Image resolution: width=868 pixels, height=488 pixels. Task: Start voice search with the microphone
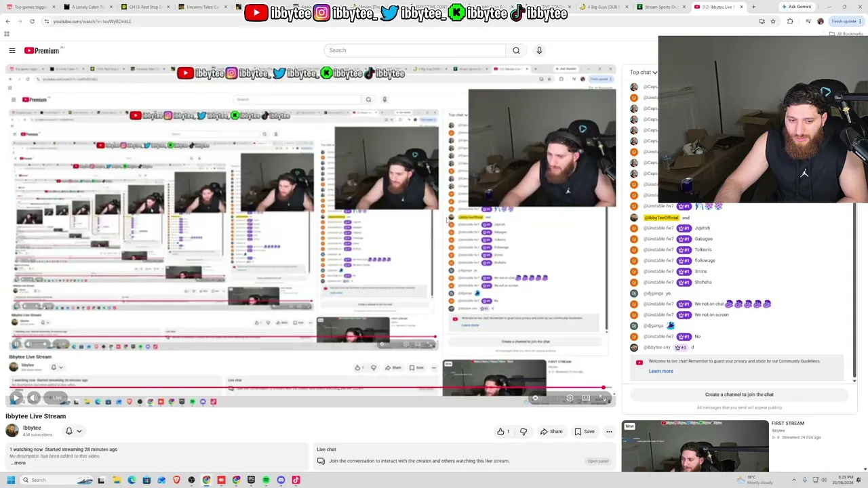(x=539, y=50)
